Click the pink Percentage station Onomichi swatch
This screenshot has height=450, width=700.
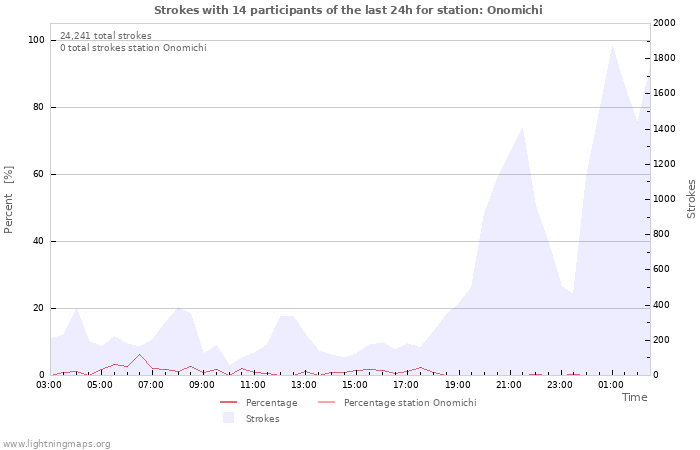pyautogui.click(x=326, y=403)
